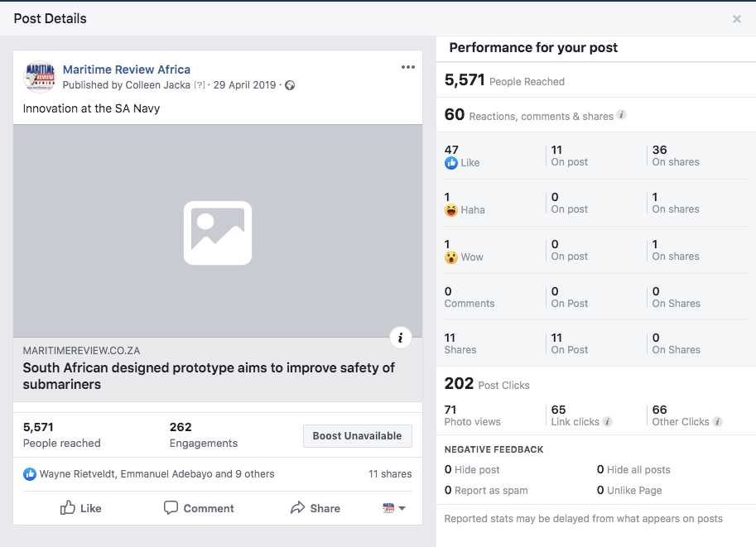This screenshot has height=547, width=756.
Task: Click the info icon next to Link clicks
Action: 608,421
